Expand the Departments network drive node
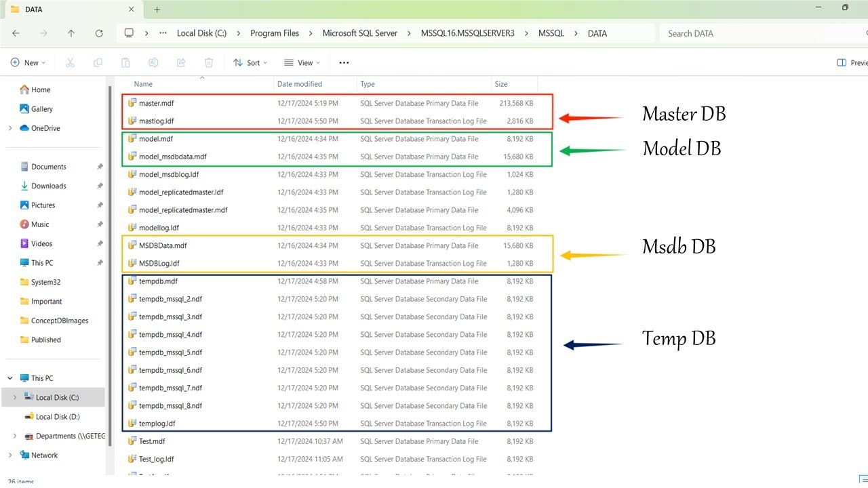This screenshot has height=488, width=868. pos(16,436)
